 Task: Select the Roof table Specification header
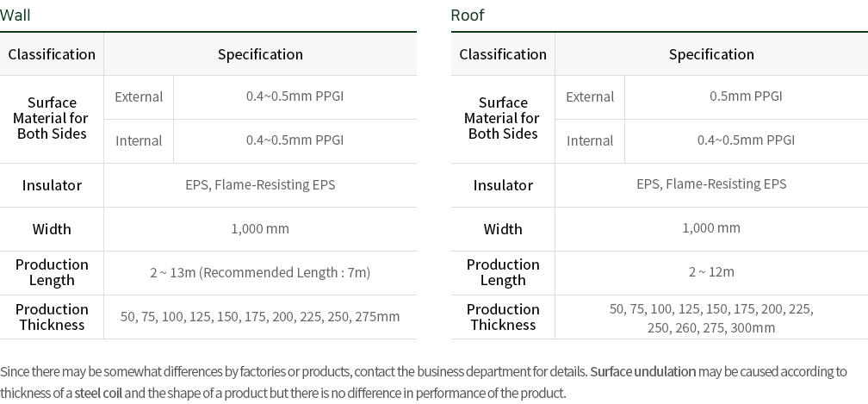(711, 54)
